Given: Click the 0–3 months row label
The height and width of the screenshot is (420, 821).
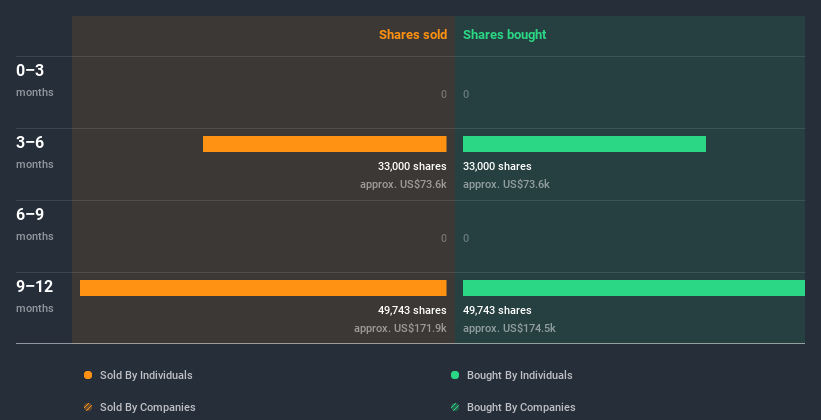Looking at the screenshot, I should [x=35, y=80].
